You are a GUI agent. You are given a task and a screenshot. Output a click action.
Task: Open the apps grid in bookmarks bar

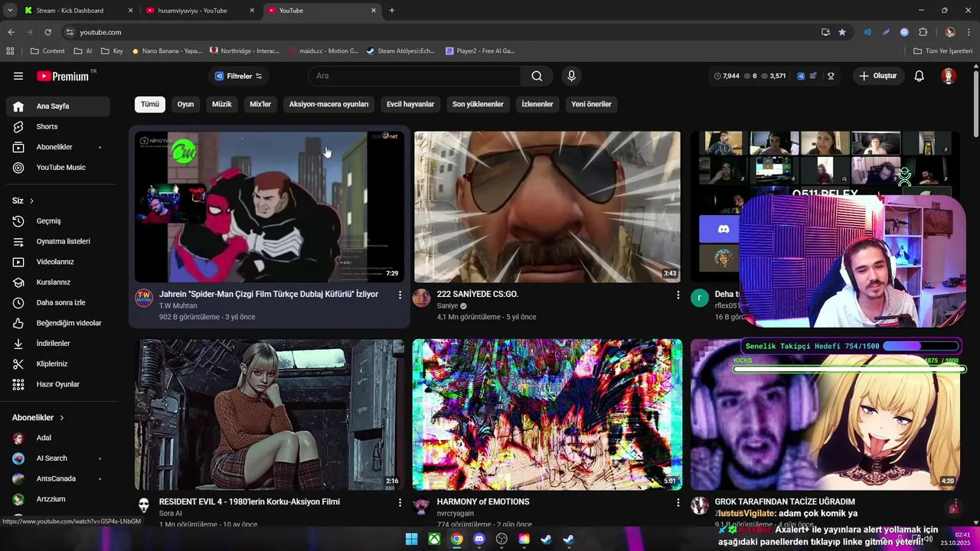[x=10, y=51]
